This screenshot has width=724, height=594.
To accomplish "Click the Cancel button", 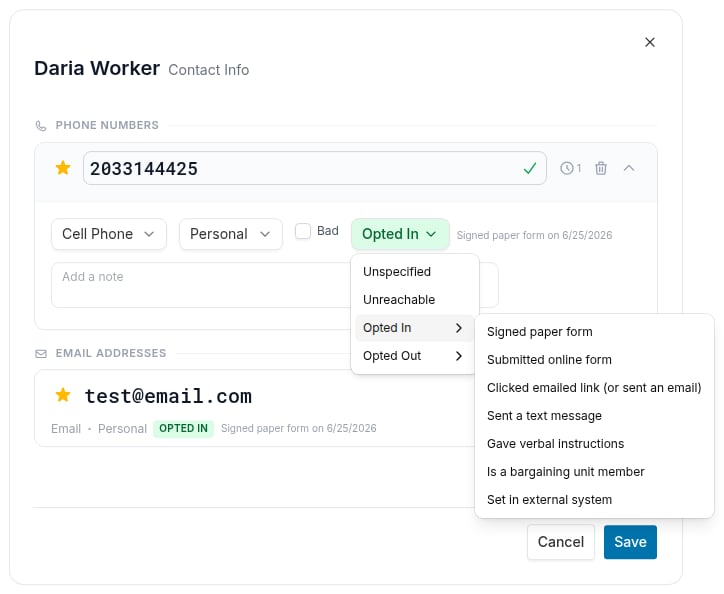I will click(x=561, y=542).
